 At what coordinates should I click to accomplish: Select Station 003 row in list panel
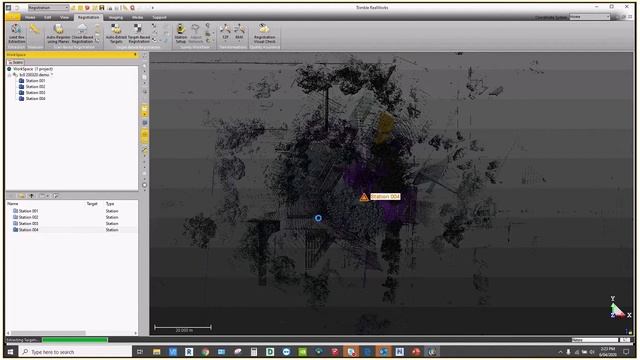click(x=71, y=224)
